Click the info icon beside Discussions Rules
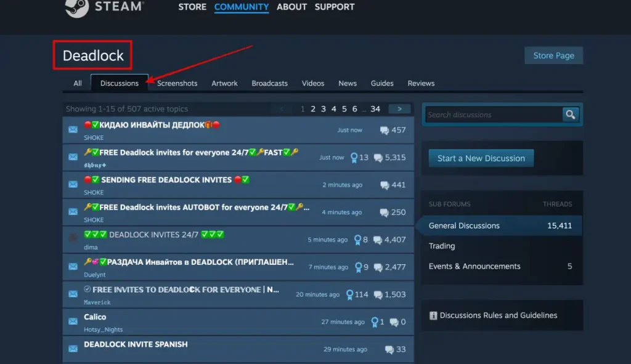The width and height of the screenshot is (631, 364). [x=433, y=316]
